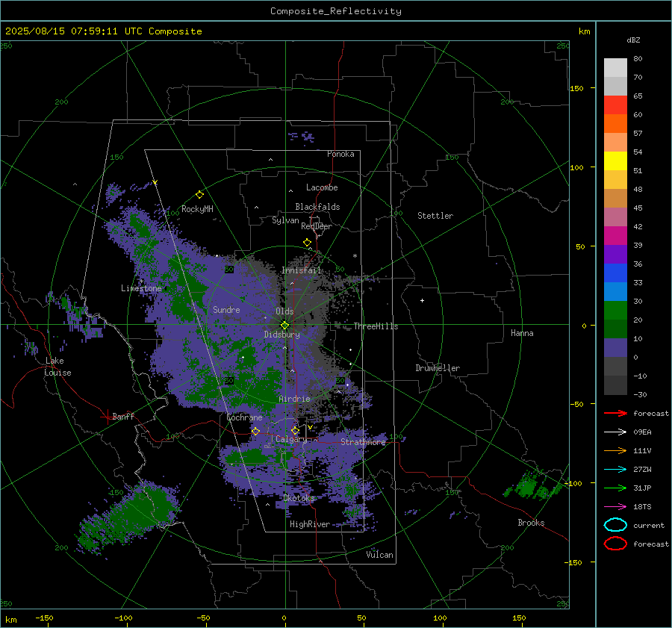
Task: Click the Innisfail city label
Action: pos(302,270)
